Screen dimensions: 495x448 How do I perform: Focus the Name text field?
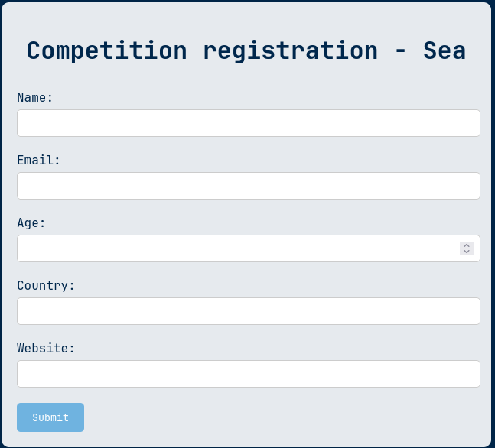pyautogui.click(x=249, y=123)
